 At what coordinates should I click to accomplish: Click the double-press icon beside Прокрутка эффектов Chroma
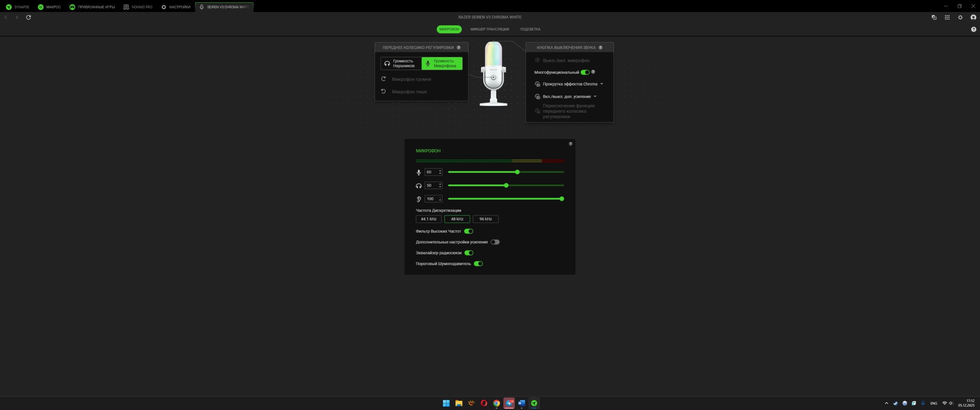[537, 84]
